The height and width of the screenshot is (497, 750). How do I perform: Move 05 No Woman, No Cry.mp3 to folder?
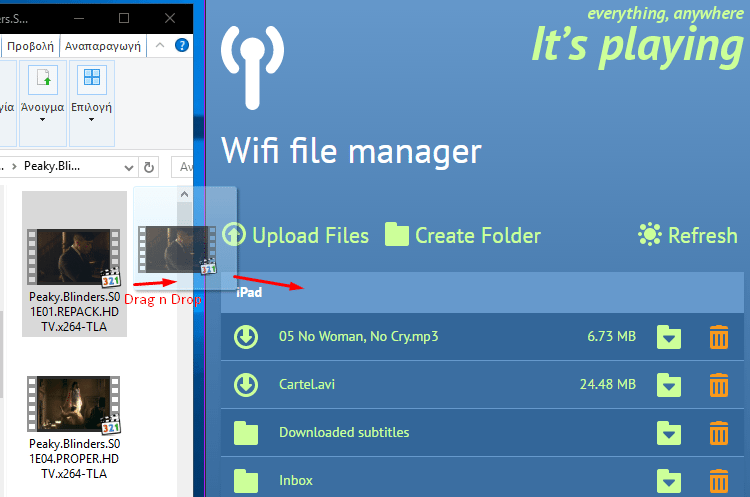pos(669,337)
